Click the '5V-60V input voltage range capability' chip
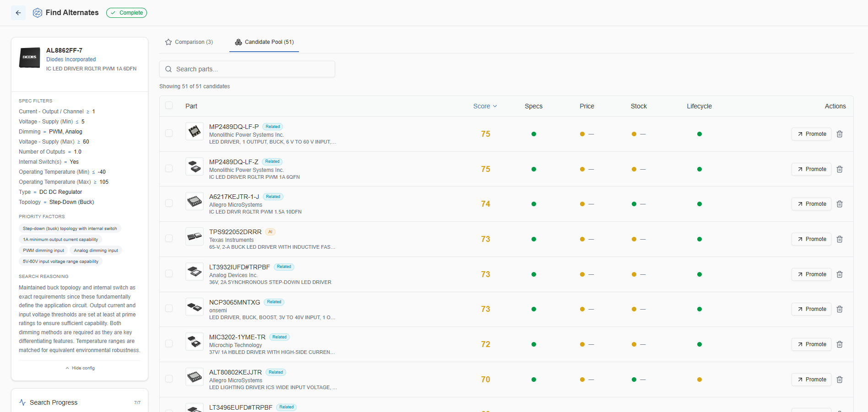This screenshot has height=412, width=868. click(61, 262)
